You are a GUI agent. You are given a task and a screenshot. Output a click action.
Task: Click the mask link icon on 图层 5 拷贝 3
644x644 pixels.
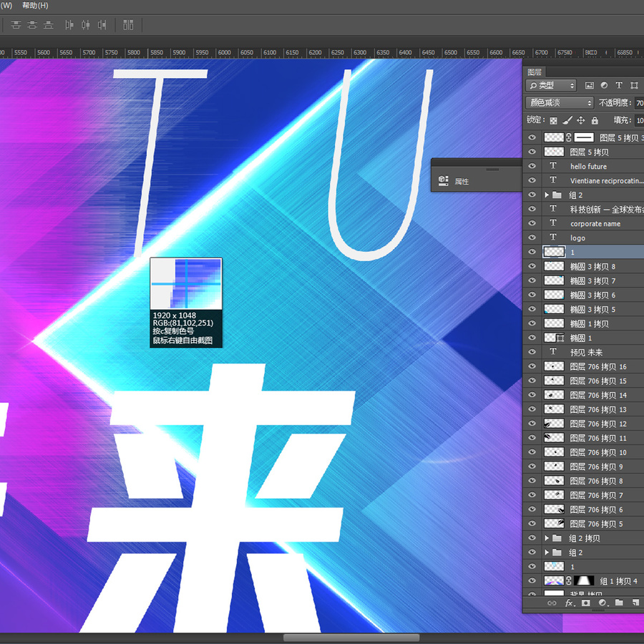(x=569, y=137)
